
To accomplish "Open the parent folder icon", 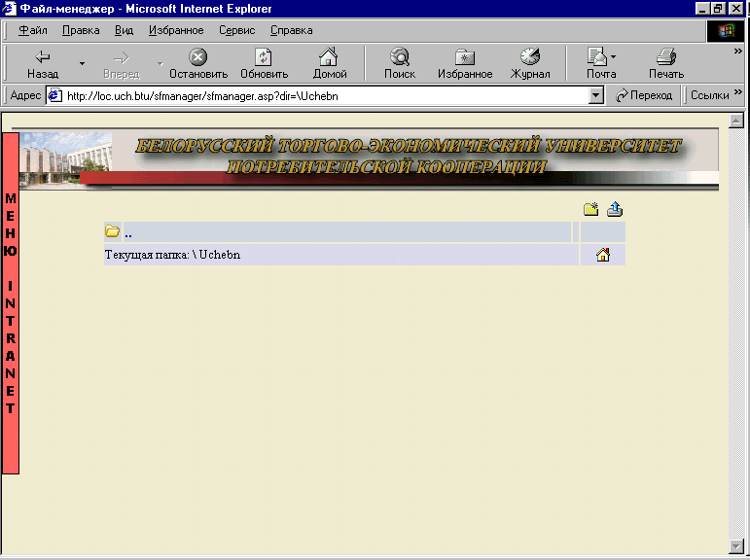I will [x=112, y=231].
